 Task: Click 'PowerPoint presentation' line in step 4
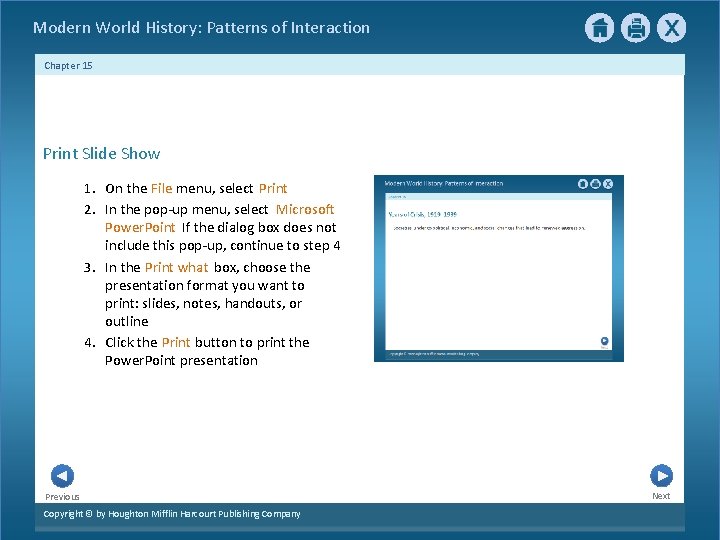[x=181, y=360]
